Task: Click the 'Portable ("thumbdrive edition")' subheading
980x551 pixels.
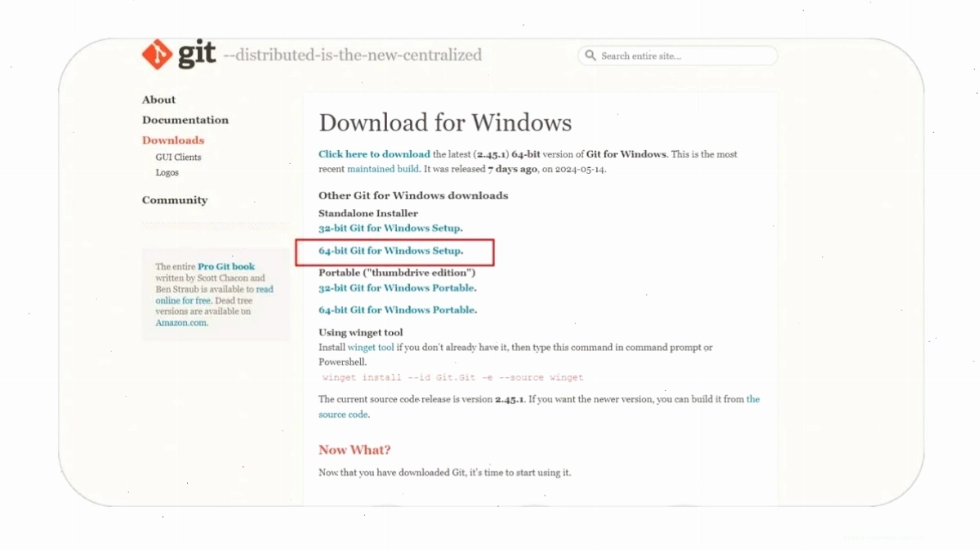Action: pyautogui.click(x=397, y=273)
